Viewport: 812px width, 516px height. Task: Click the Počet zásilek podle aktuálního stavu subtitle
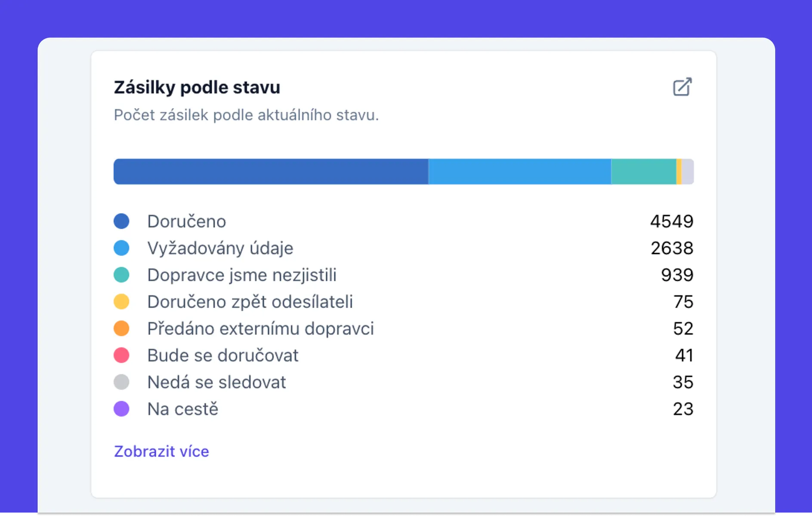[x=246, y=115]
